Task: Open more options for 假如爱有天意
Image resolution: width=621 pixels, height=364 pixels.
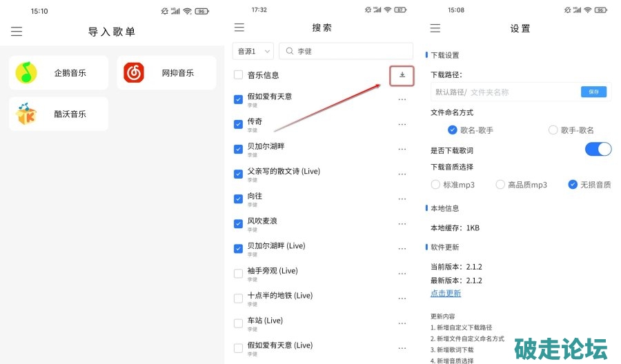Action: (x=402, y=99)
